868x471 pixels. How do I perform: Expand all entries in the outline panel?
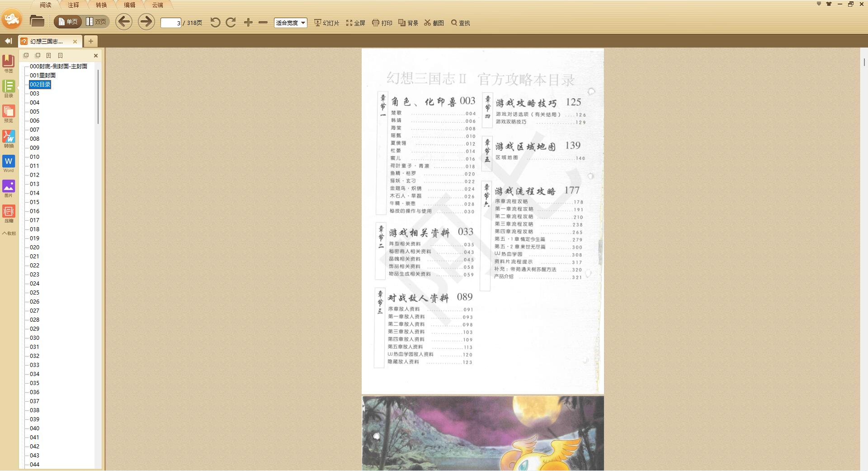25,55
